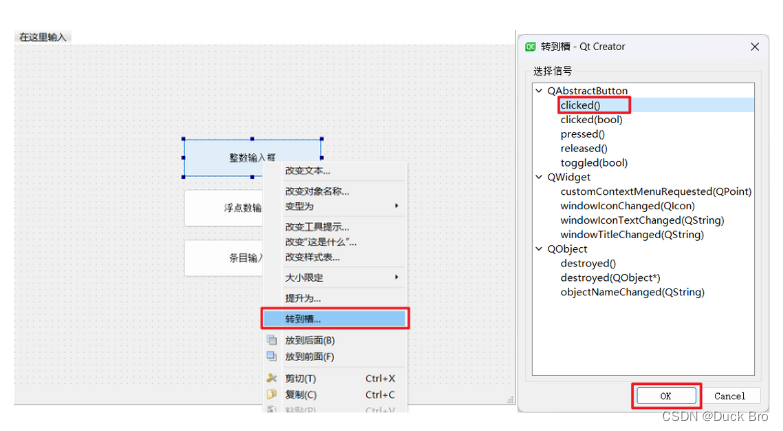Confirm with the OK button
The height and width of the screenshot is (431, 783).
666,396
